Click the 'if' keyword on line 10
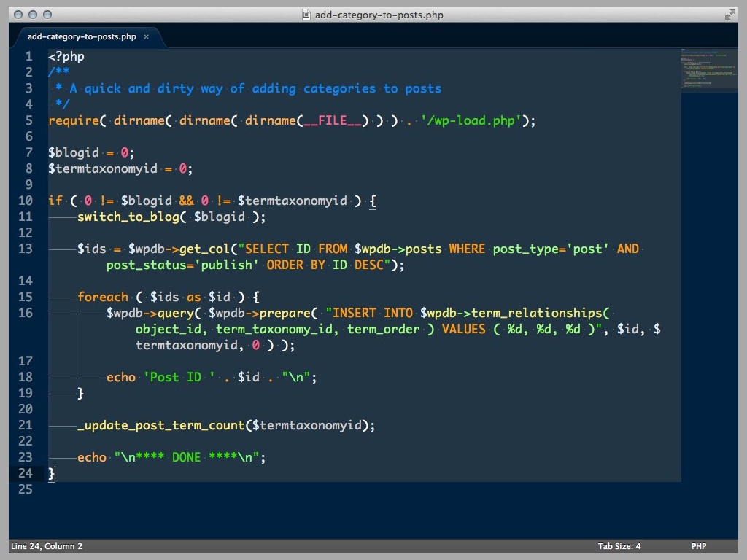The width and height of the screenshot is (747, 560). click(55, 201)
